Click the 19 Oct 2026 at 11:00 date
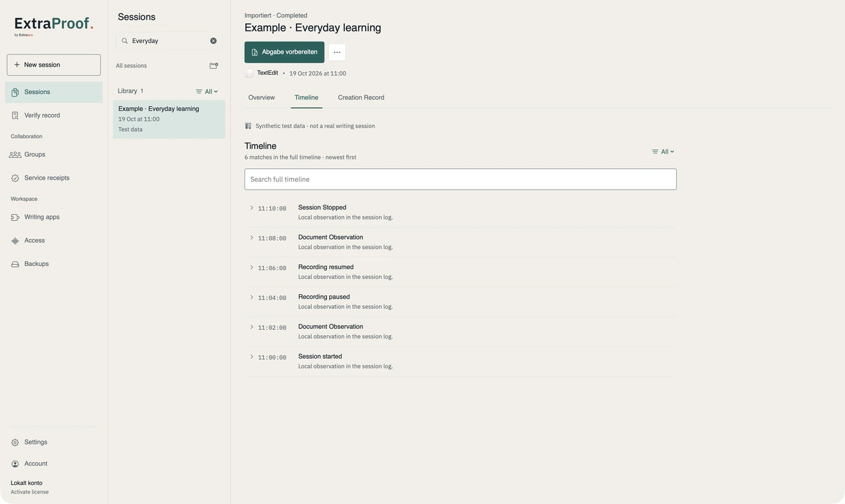845x504 pixels. pos(318,74)
